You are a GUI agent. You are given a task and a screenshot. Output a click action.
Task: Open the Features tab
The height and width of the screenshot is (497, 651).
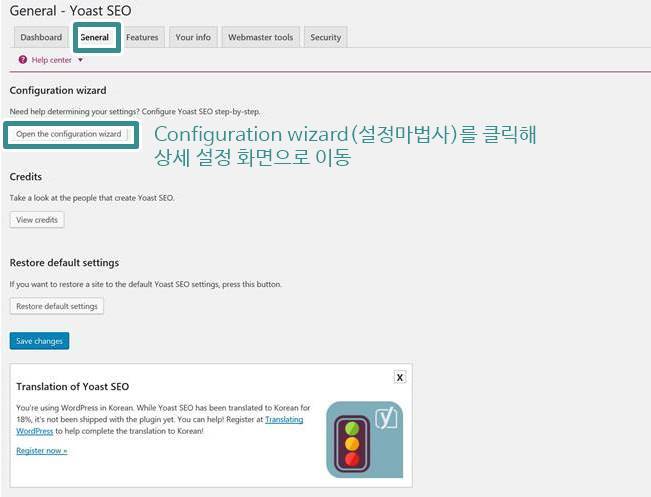[142, 37]
